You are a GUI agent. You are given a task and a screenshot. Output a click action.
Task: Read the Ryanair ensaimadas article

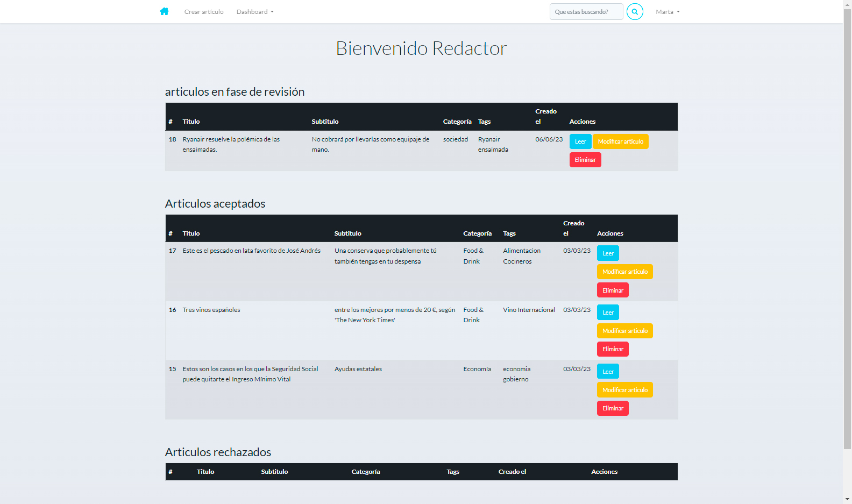(580, 141)
